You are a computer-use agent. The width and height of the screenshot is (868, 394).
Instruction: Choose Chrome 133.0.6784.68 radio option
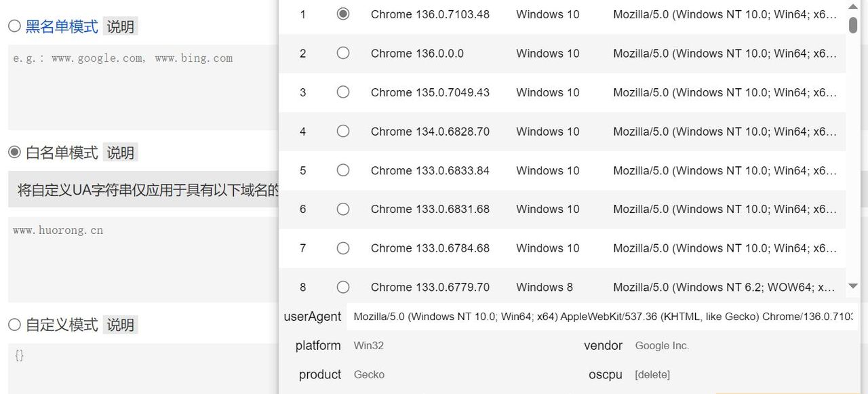(x=343, y=248)
